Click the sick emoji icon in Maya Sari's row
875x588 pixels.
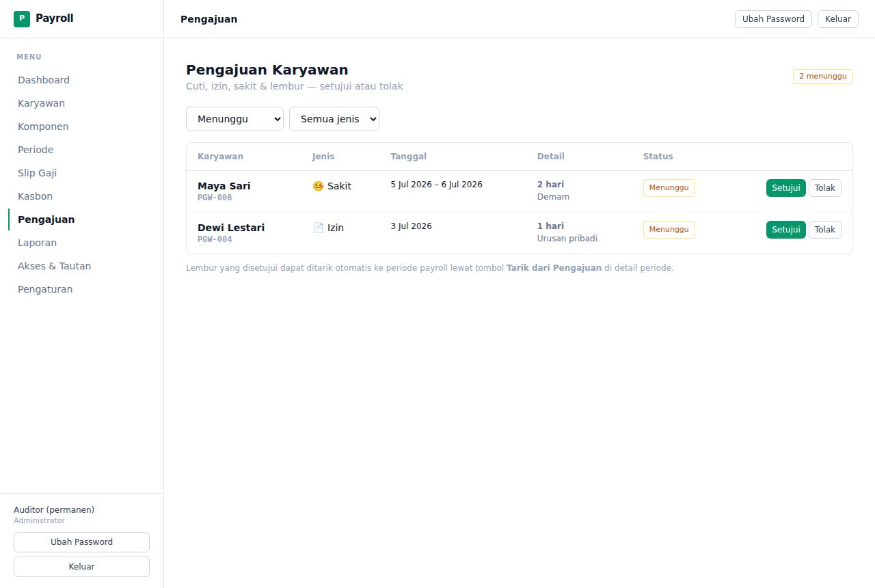pos(318,186)
